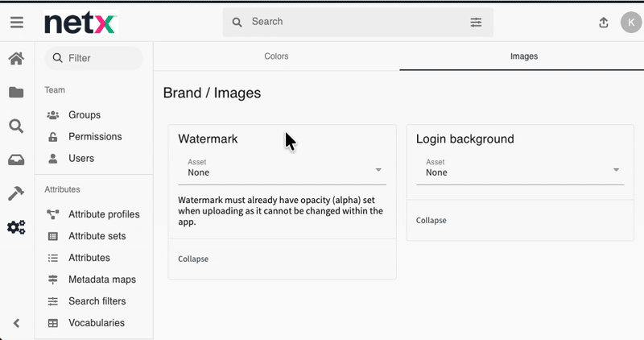This screenshot has width=644, height=340.
Task: Click the Metadata maps signpost icon
Action: pyautogui.click(x=53, y=280)
